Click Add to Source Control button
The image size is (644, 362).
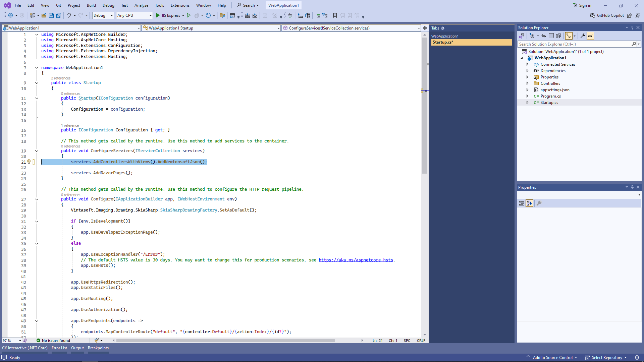[552, 358]
